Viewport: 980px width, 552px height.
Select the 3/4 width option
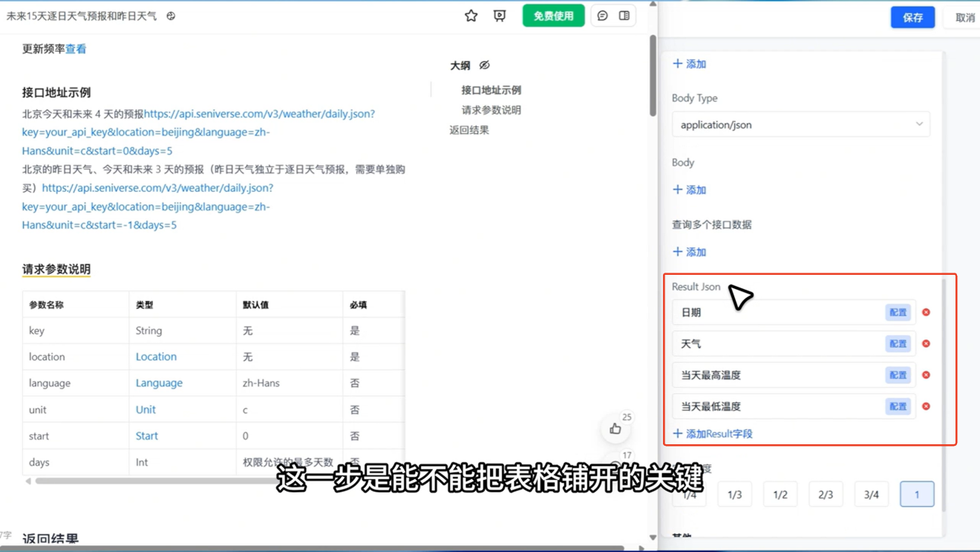click(872, 494)
